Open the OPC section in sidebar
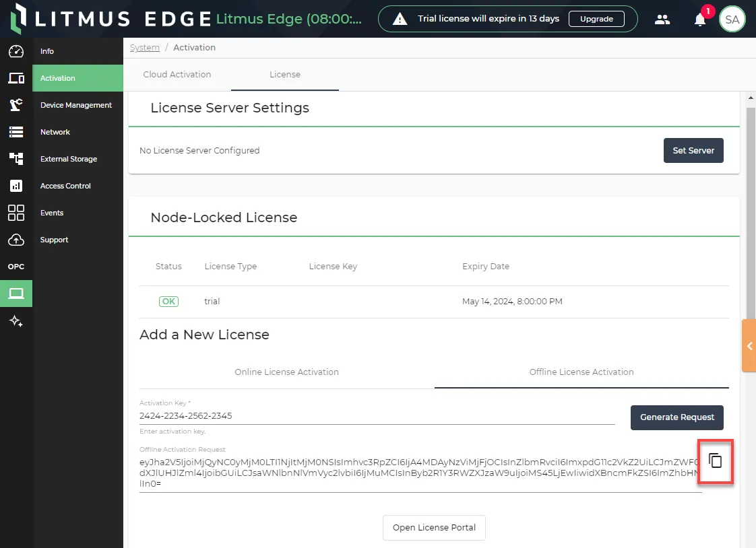This screenshot has height=548, width=756. click(x=16, y=267)
